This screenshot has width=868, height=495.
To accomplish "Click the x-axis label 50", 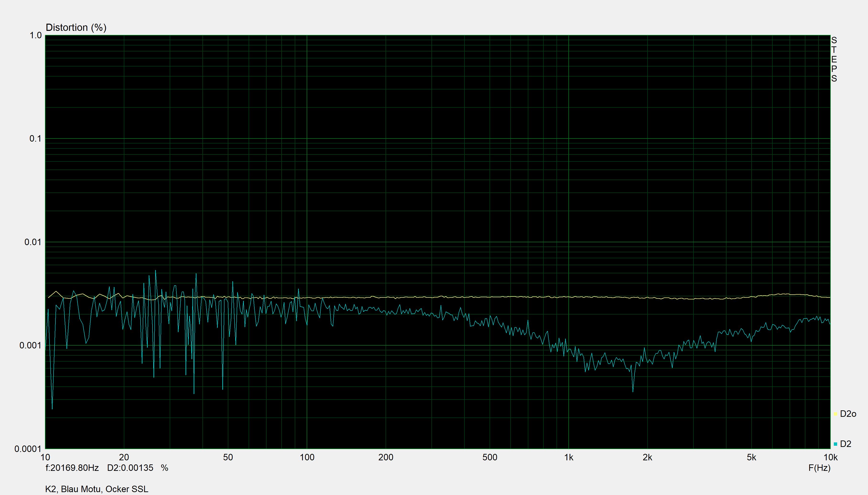I will coord(228,457).
